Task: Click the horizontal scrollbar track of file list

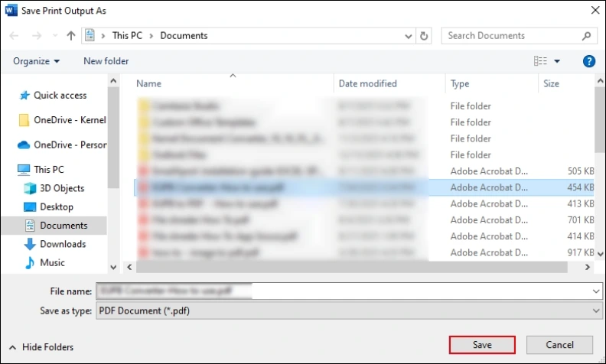Action: [352, 267]
